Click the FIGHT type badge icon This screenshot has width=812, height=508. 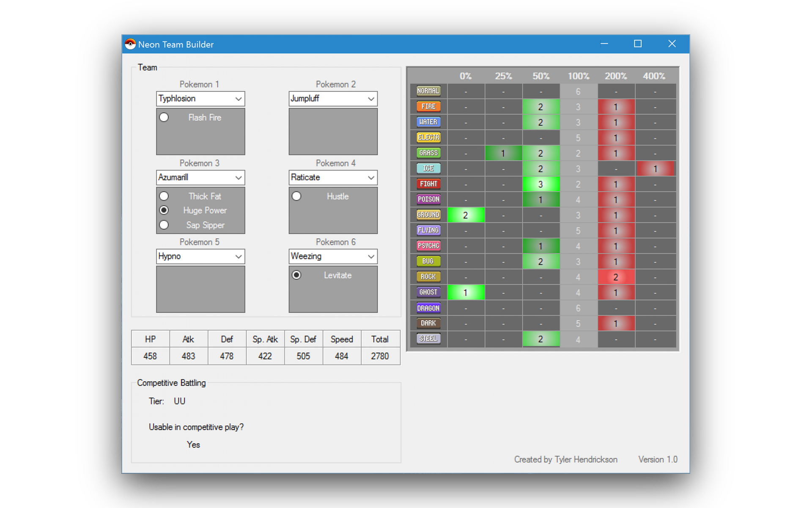(428, 184)
